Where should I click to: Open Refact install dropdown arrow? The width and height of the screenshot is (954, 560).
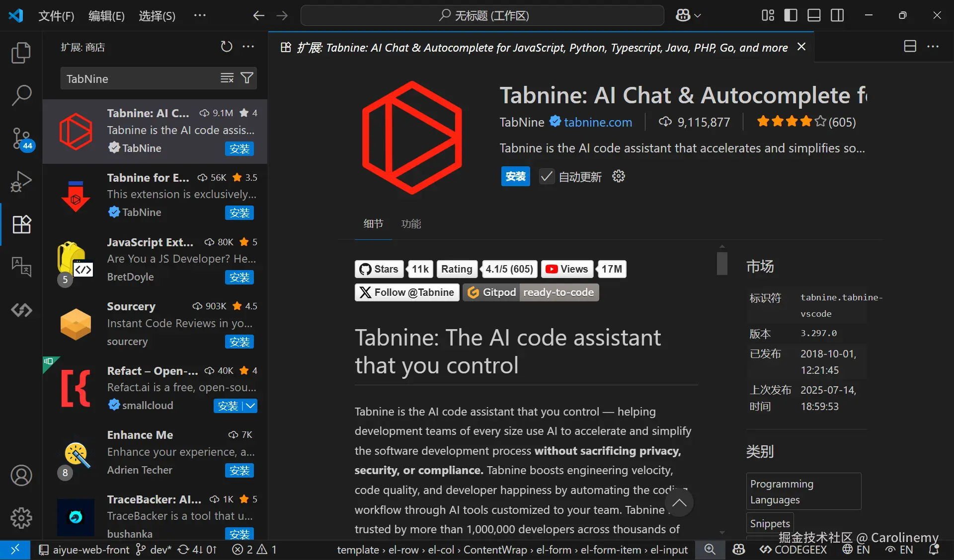[251, 406]
